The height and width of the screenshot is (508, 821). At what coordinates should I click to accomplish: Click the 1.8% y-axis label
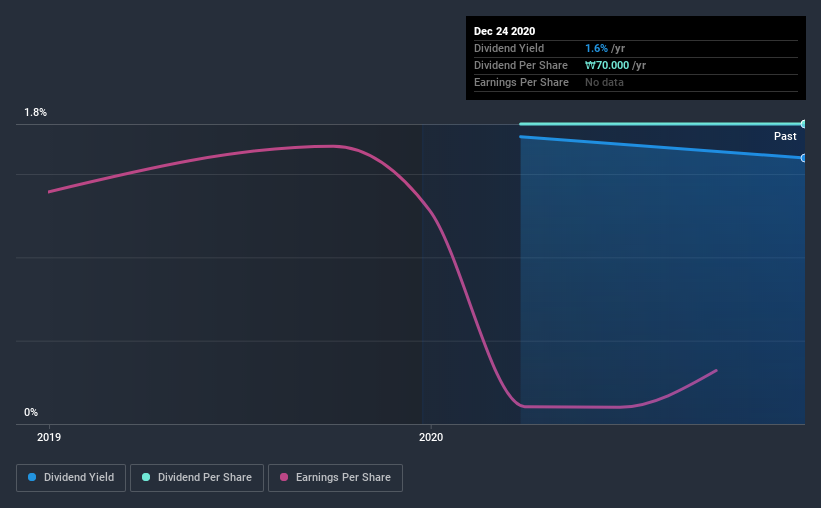click(x=36, y=112)
